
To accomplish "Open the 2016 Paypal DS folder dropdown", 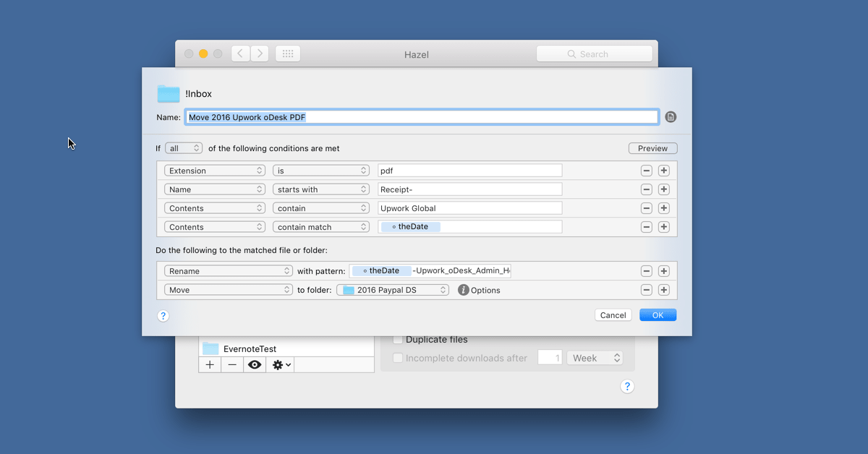I will click(393, 290).
